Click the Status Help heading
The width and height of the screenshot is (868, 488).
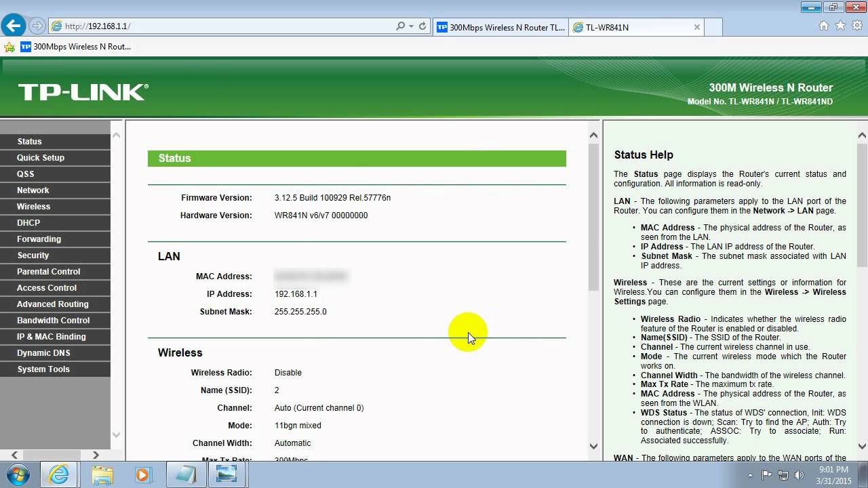(644, 155)
